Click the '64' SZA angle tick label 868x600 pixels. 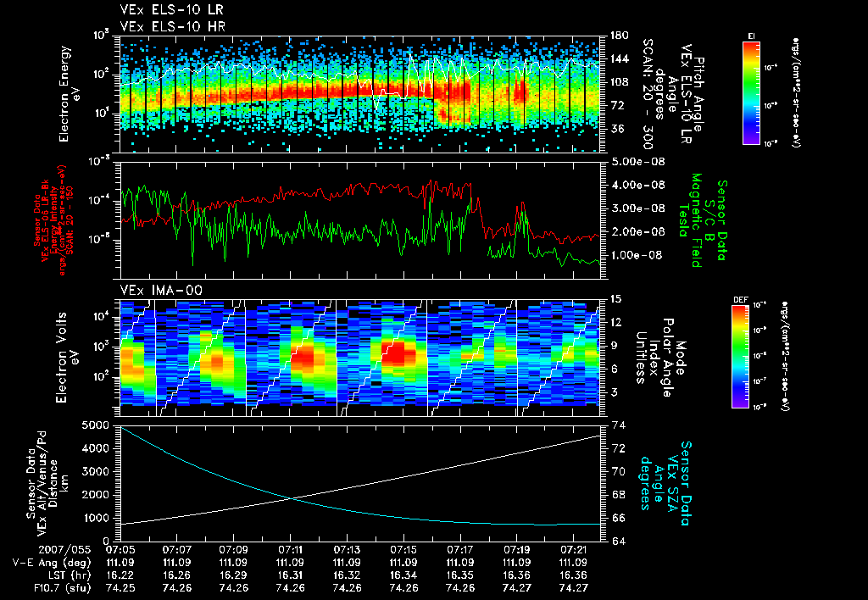pyautogui.click(x=618, y=542)
